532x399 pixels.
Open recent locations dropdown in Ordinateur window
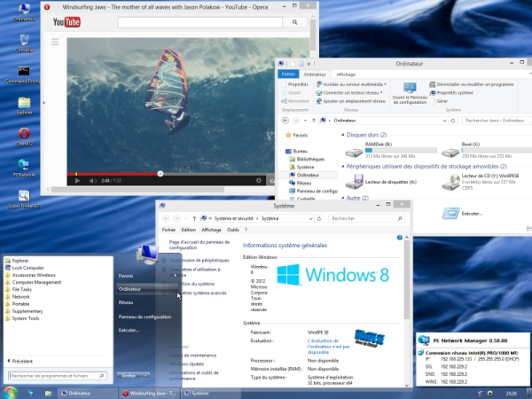tap(305, 121)
